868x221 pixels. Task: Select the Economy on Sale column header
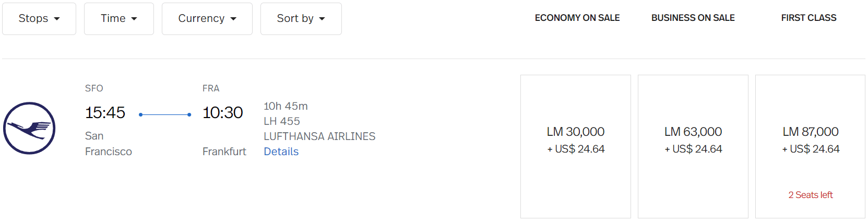pos(577,18)
